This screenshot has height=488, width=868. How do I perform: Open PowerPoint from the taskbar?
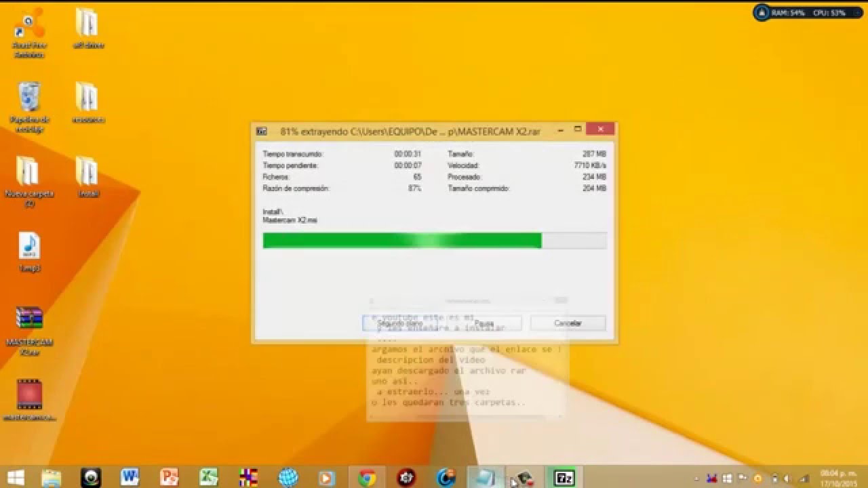pyautogui.click(x=170, y=477)
